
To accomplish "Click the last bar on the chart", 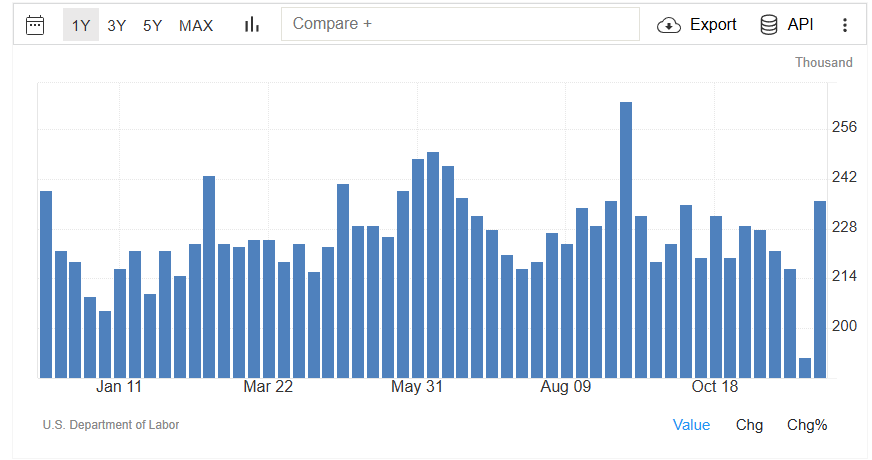I will point(820,290).
